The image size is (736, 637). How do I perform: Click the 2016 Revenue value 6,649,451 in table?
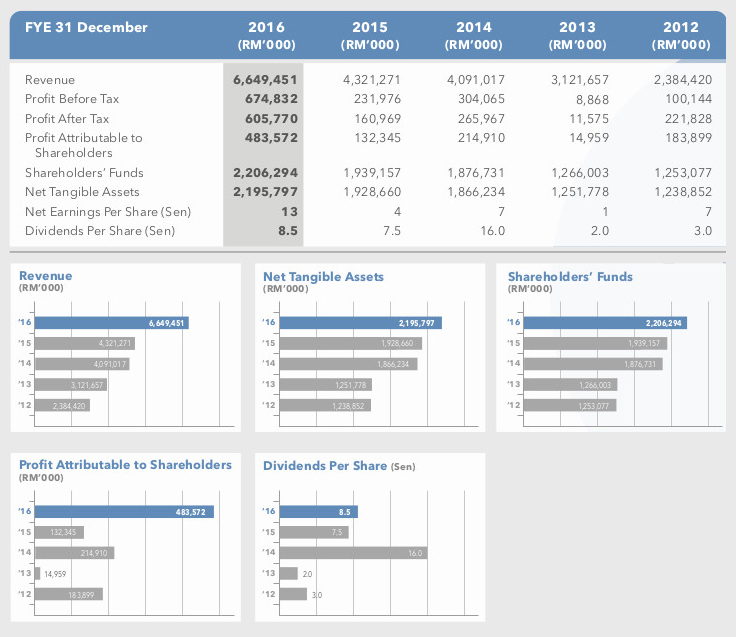265,80
